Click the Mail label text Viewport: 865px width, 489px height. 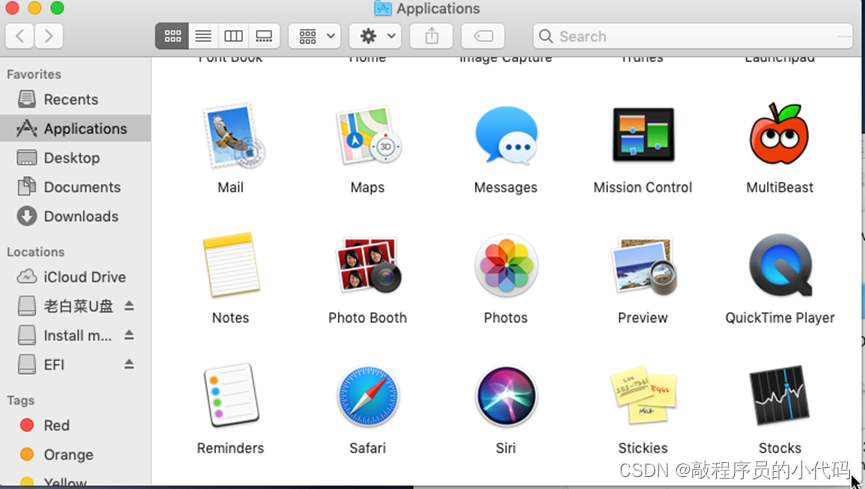pos(231,188)
